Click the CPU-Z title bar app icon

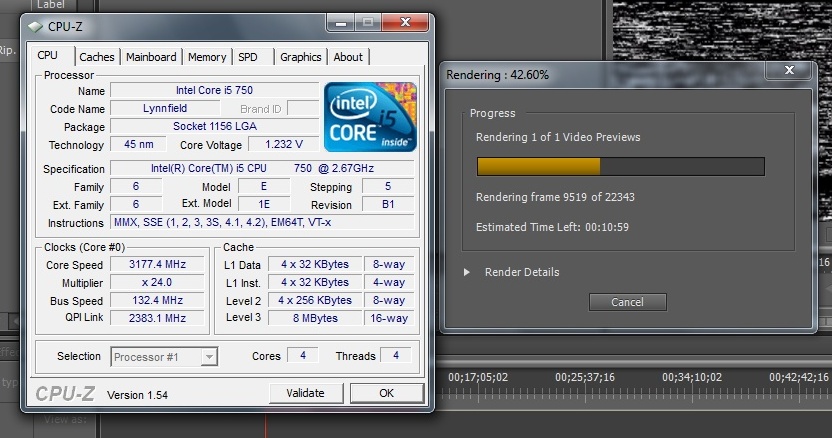(x=36, y=26)
